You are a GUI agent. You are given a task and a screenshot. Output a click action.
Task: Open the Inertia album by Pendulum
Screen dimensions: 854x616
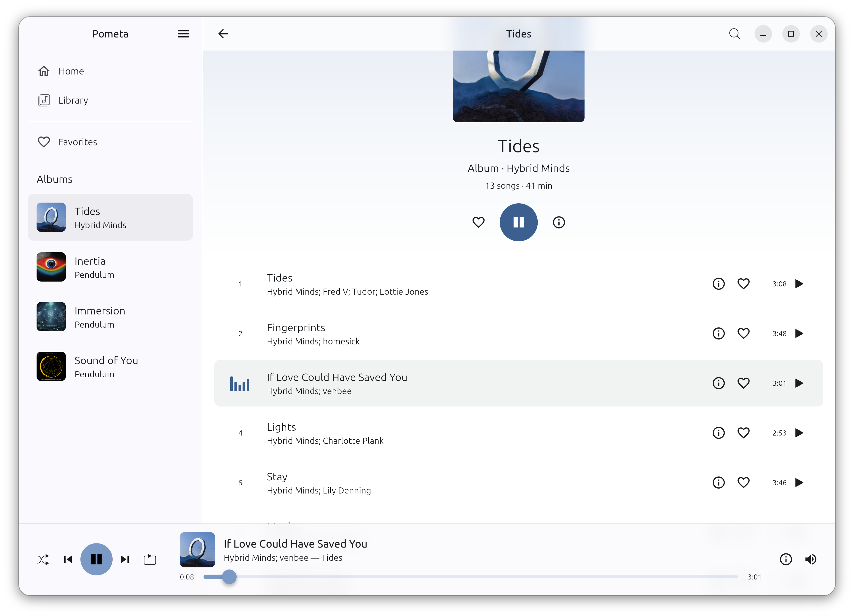coord(110,267)
